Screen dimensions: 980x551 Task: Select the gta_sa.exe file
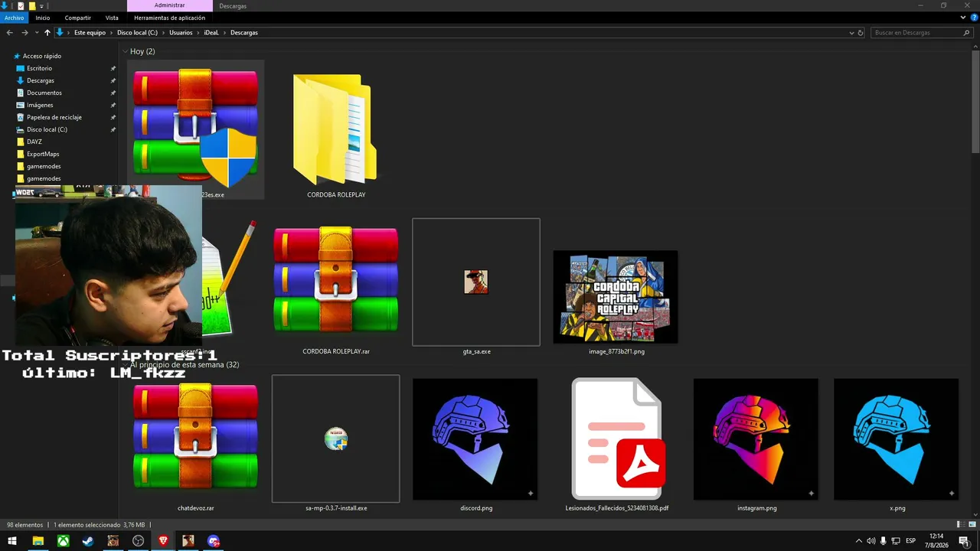click(x=476, y=289)
